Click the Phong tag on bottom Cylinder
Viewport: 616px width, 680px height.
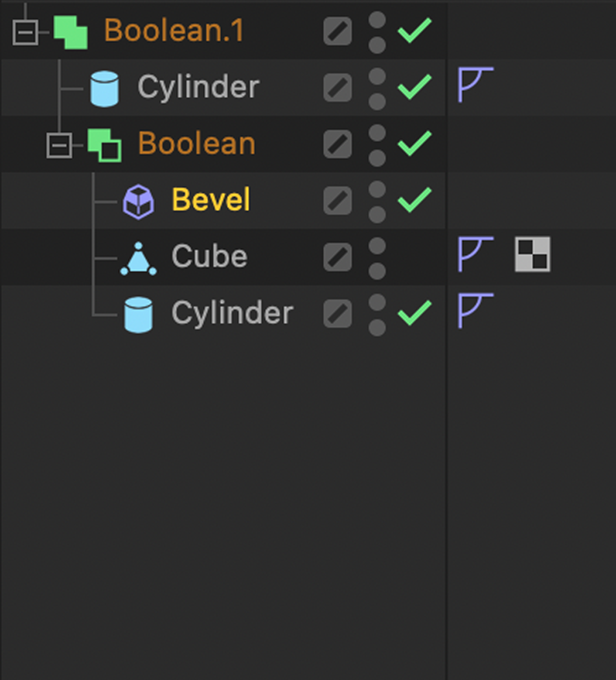475,311
